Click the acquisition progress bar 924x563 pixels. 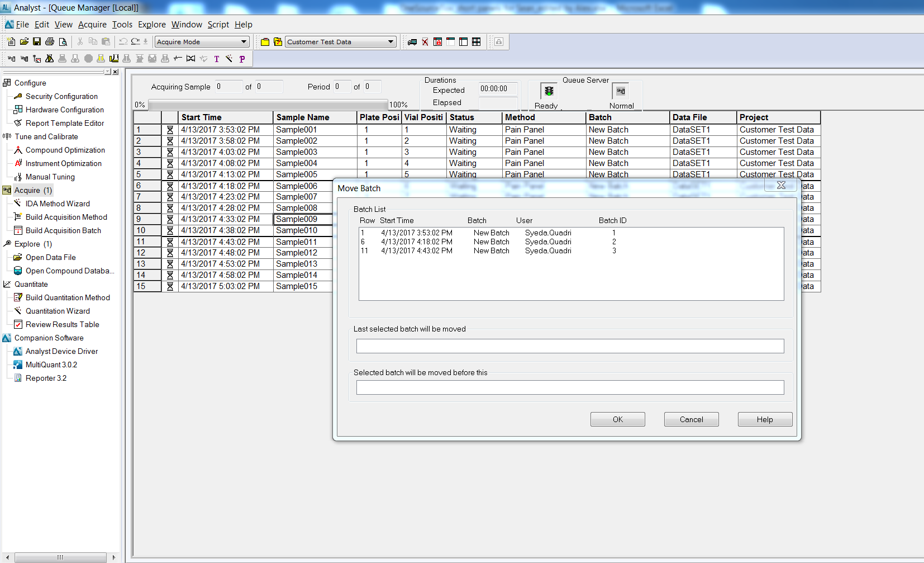click(x=268, y=105)
